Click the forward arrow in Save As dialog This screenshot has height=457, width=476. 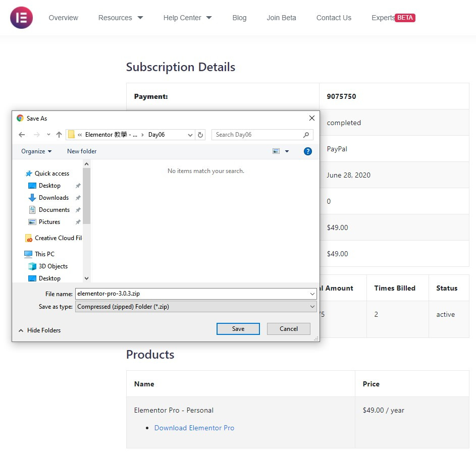click(x=36, y=135)
